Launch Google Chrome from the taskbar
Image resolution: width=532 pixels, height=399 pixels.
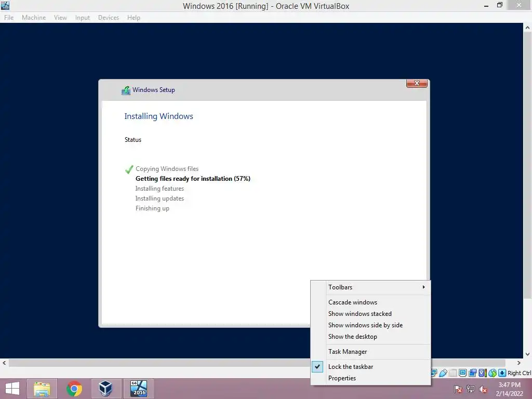pyautogui.click(x=74, y=389)
